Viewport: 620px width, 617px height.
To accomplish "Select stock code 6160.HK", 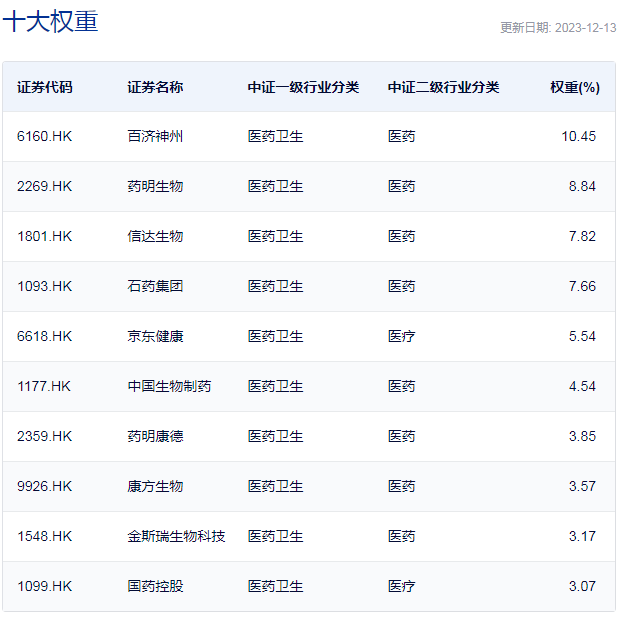I will (44, 136).
